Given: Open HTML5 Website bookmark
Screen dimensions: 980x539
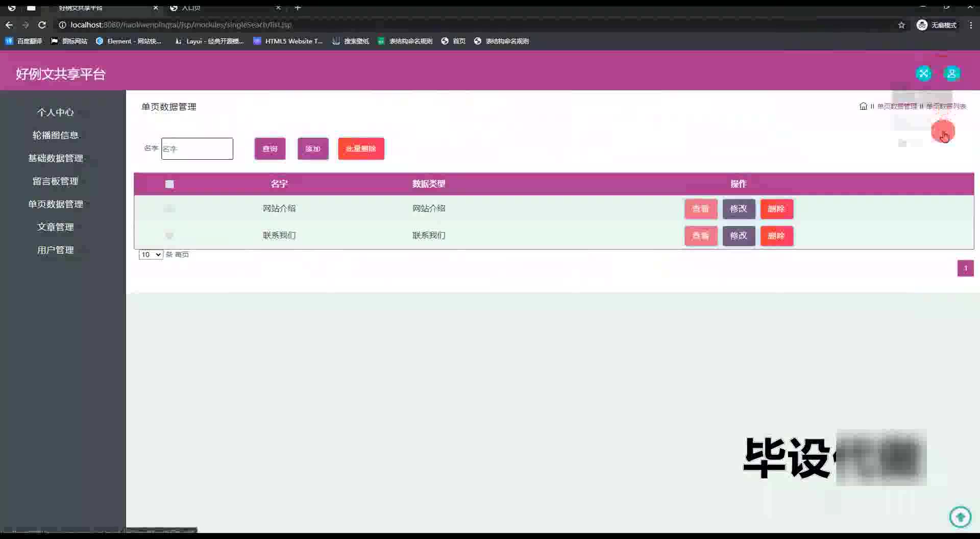Looking at the screenshot, I should point(288,41).
